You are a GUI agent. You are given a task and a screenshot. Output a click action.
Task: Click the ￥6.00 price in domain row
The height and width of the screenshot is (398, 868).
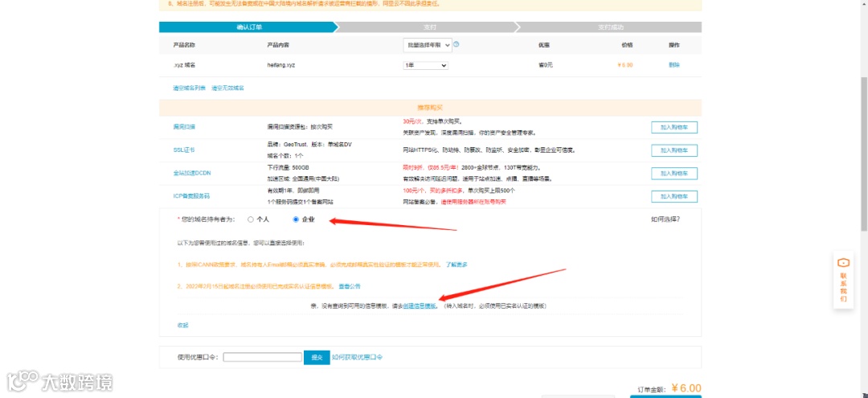click(x=625, y=65)
